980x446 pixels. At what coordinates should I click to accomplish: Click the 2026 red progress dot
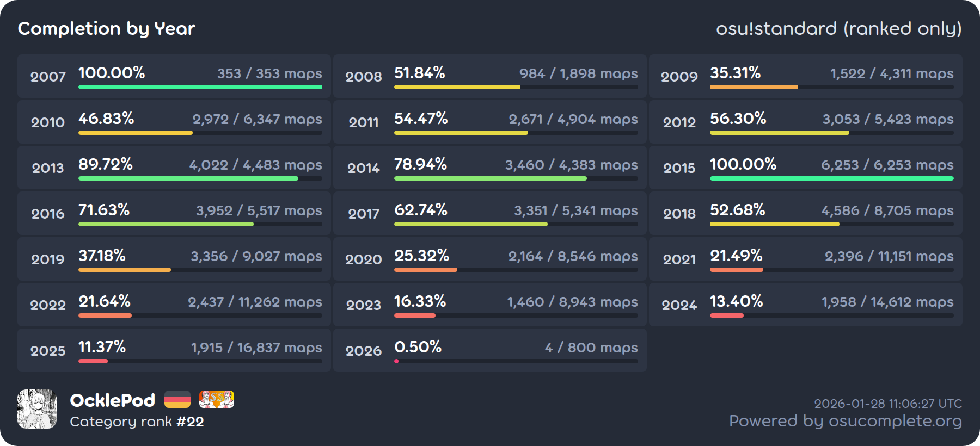coord(396,361)
